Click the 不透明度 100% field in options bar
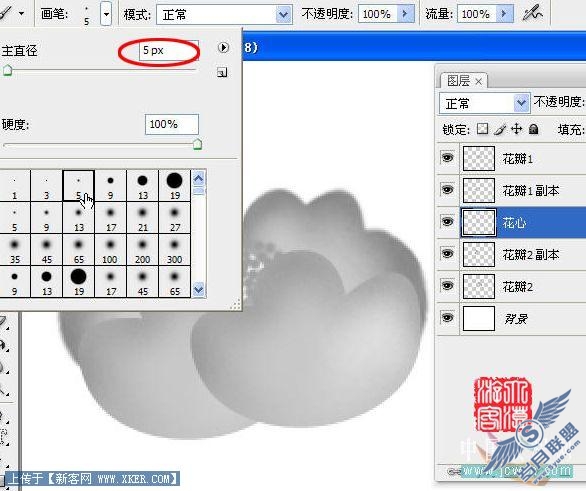 (378, 14)
